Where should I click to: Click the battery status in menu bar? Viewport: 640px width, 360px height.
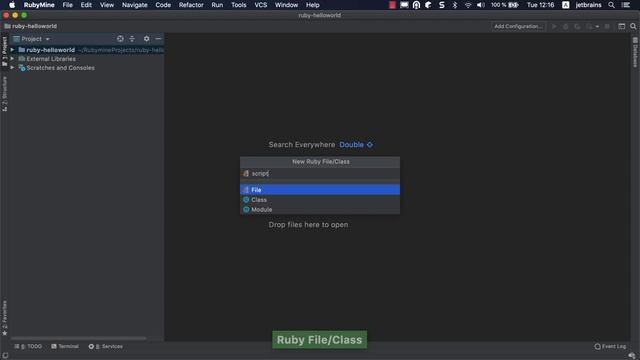(504, 5)
